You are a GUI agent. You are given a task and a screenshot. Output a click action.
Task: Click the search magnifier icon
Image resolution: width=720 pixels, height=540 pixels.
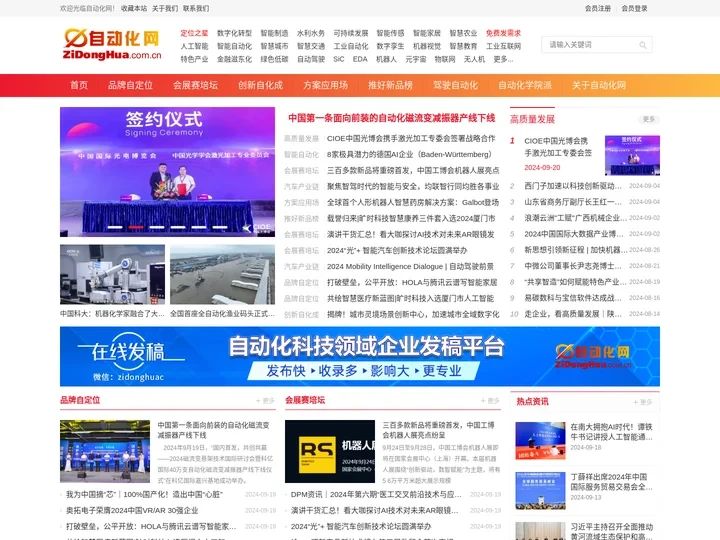(x=642, y=45)
